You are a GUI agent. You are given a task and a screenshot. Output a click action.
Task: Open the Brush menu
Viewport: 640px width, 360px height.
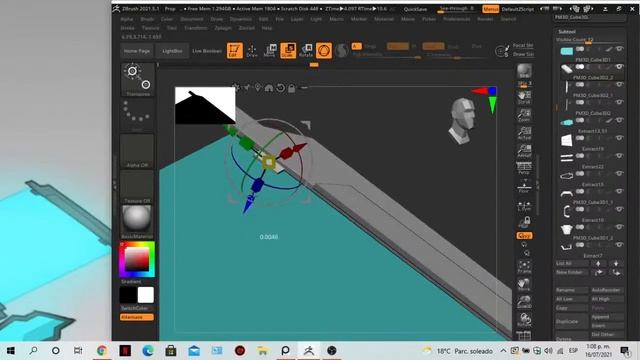coord(147,19)
